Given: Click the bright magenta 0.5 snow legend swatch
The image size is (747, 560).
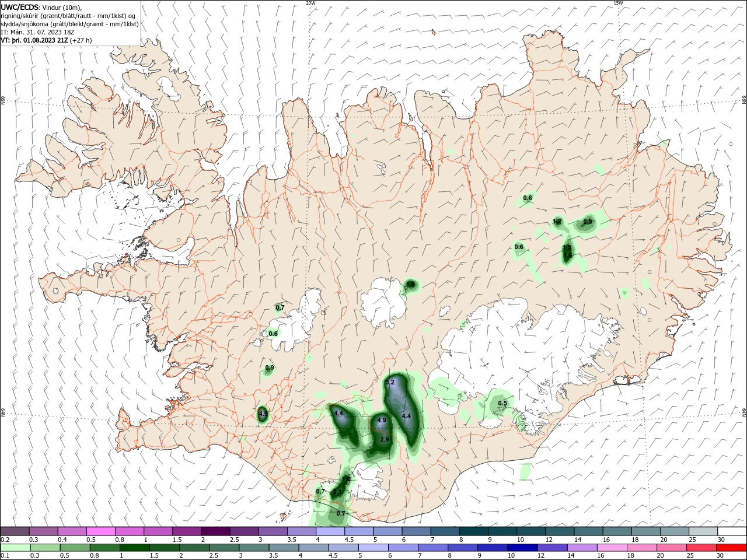Looking at the screenshot, I should tap(100, 531).
